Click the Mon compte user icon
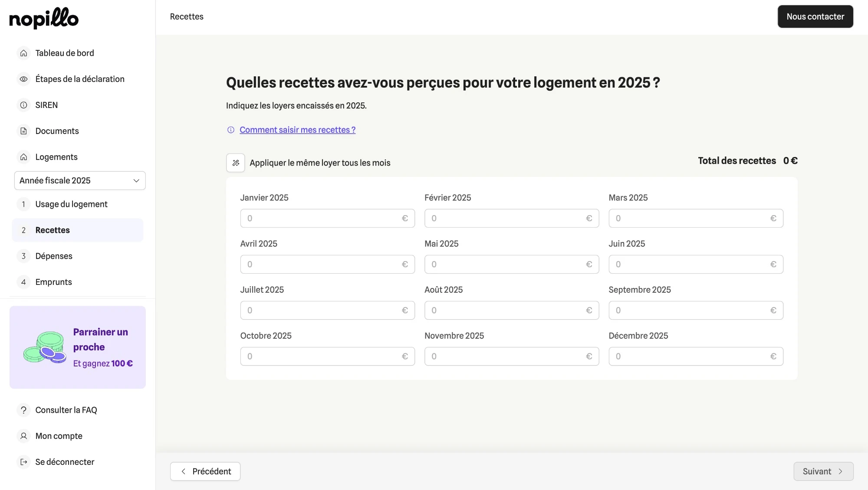Viewport: 868px width, 490px height. (24, 436)
